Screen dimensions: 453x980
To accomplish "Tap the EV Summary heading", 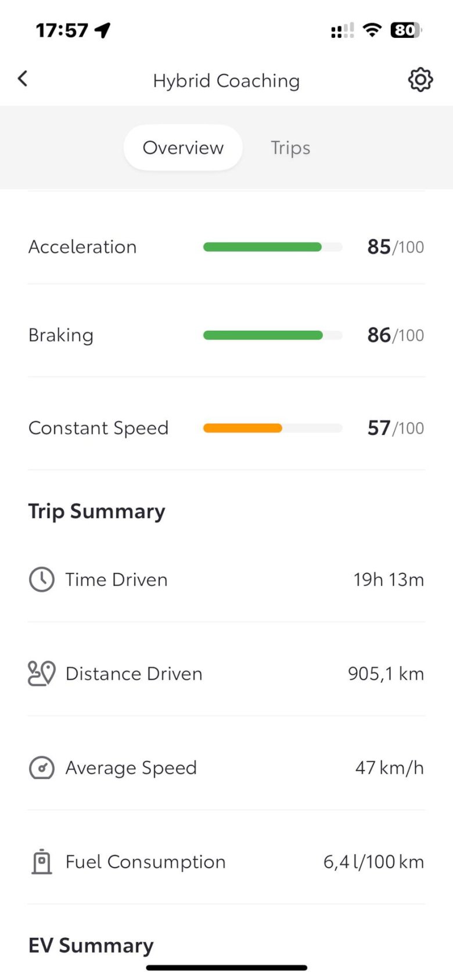I will click(91, 946).
